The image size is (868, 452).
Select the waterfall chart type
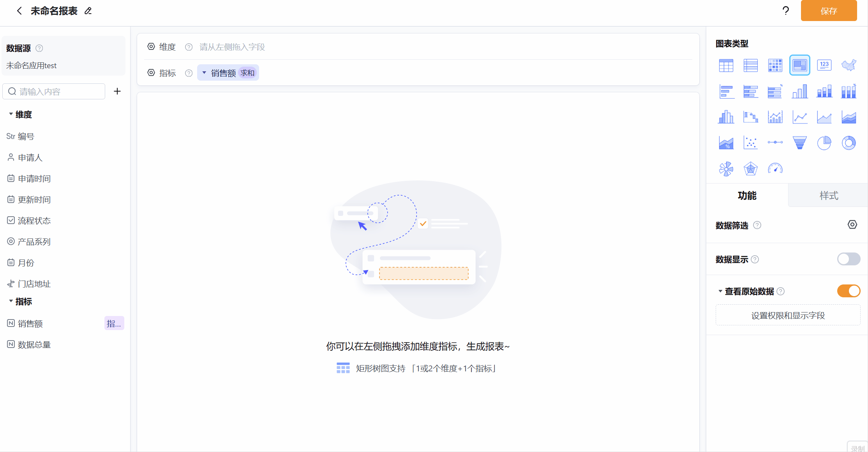click(x=750, y=117)
